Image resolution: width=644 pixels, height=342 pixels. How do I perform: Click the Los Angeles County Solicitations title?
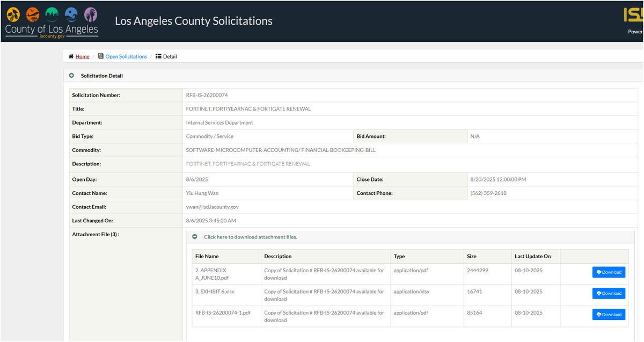(194, 21)
